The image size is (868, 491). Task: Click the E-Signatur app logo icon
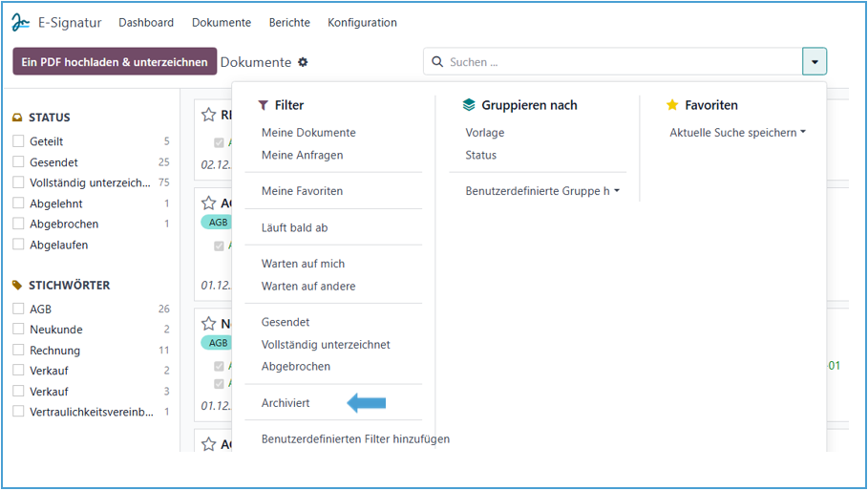click(x=21, y=22)
